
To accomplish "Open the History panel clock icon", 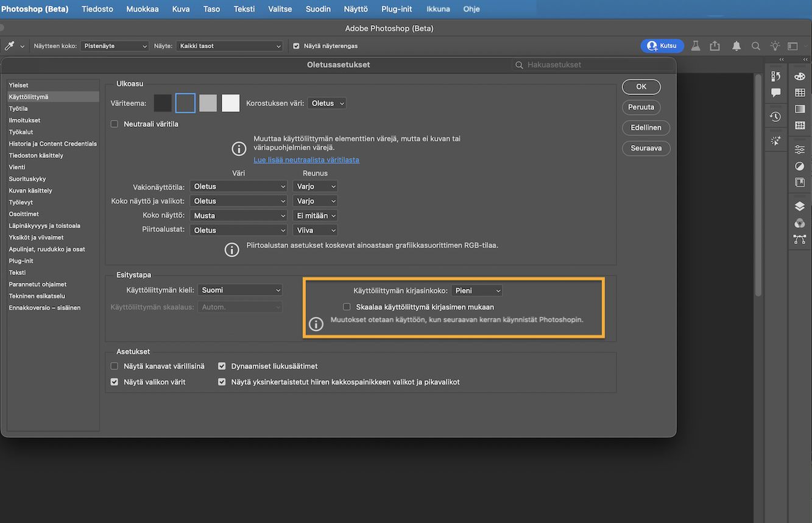I will pyautogui.click(x=775, y=116).
